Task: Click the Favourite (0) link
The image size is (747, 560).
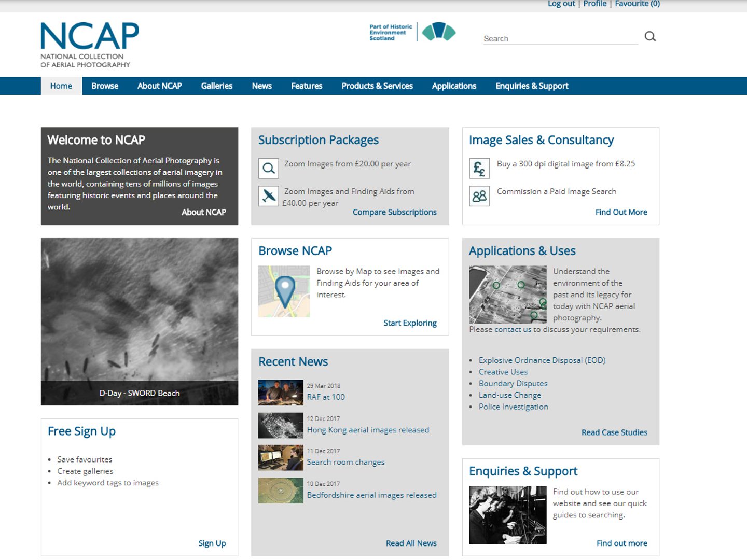Action: [x=637, y=4]
